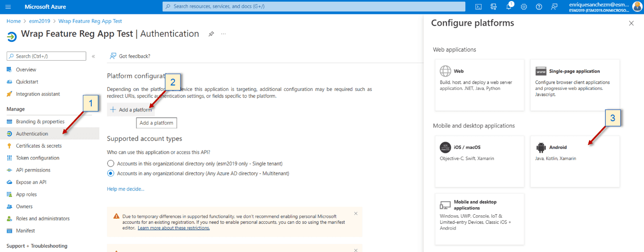This screenshot has width=644, height=252.
Task: Click the Certificates & secrets key icon
Action: (9, 146)
